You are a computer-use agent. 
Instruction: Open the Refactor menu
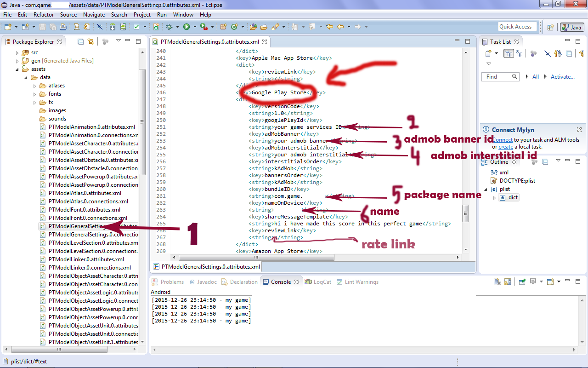point(44,15)
